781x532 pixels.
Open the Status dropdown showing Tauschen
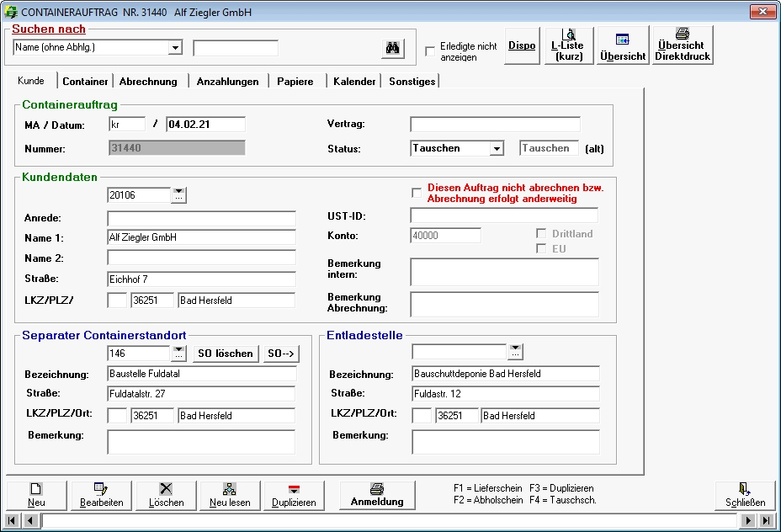click(497, 149)
